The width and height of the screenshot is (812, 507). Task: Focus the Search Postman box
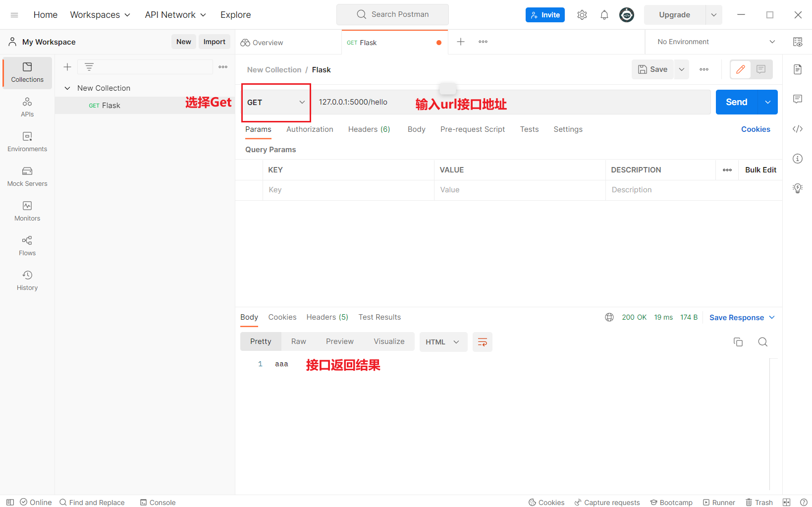point(392,14)
